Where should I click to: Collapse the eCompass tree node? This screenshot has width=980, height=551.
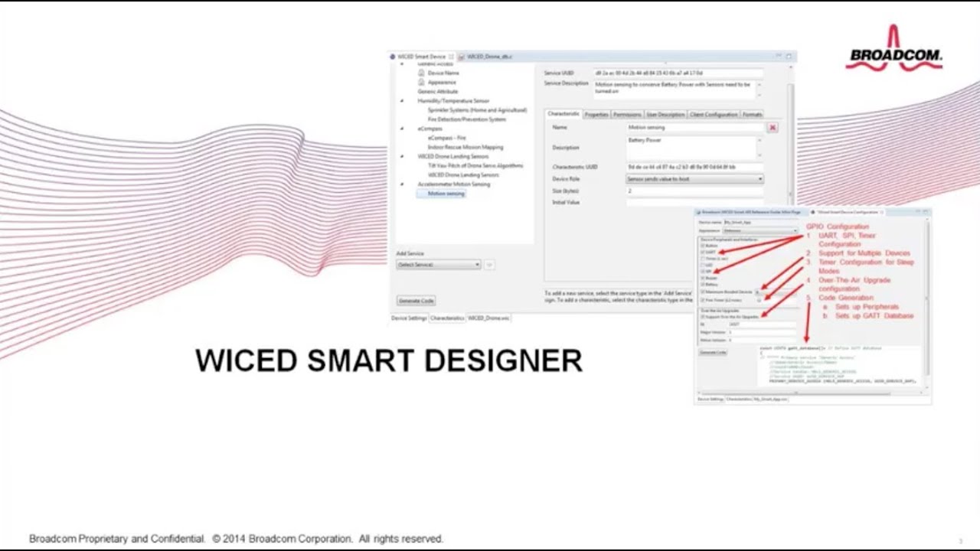tap(402, 129)
